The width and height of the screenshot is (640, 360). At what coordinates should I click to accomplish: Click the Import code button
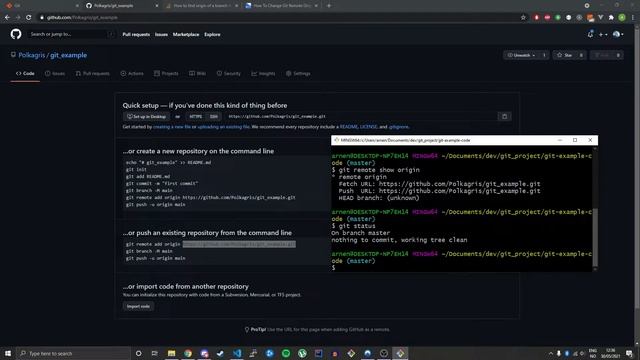click(138, 306)
